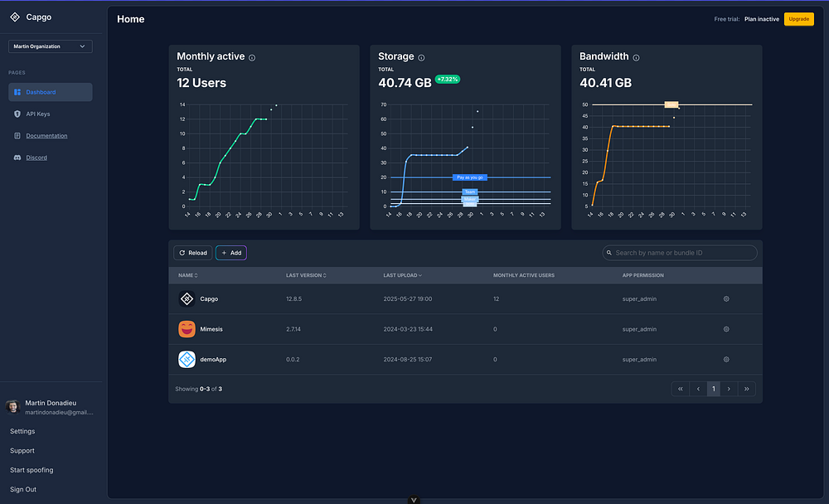
Task: Click the Discord logo icon
Action: (17, 157)
